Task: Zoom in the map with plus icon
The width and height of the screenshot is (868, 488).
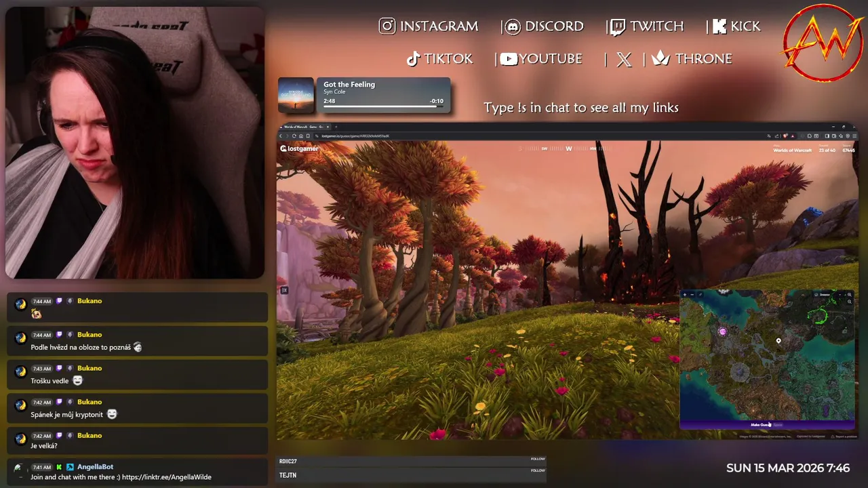Action: point(684,295)
